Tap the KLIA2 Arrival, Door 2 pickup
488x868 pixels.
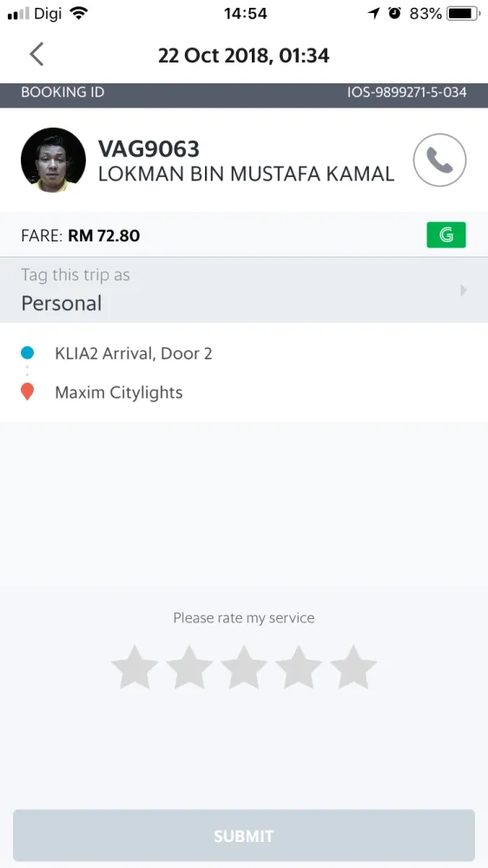coord(134,353)
